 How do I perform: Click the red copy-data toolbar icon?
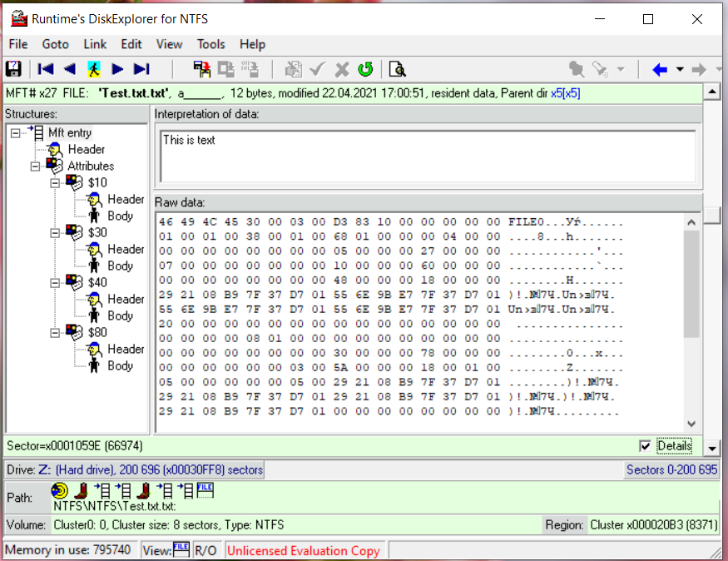[x=202, y=69]
